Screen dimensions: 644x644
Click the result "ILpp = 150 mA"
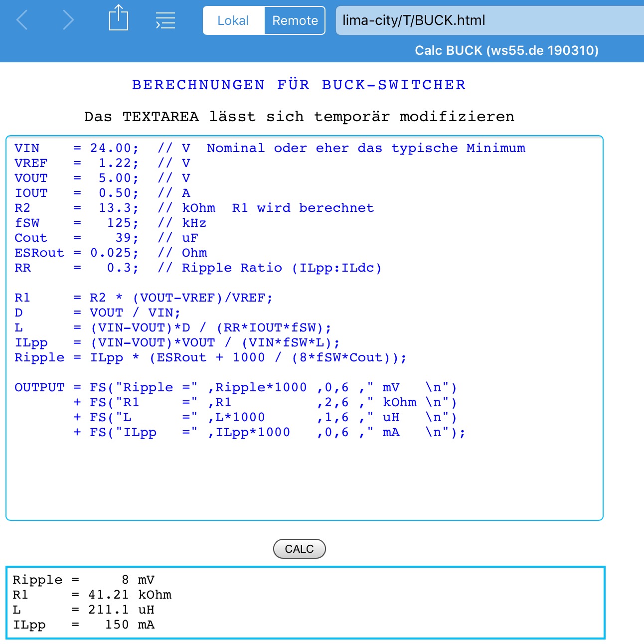(83, 625)
